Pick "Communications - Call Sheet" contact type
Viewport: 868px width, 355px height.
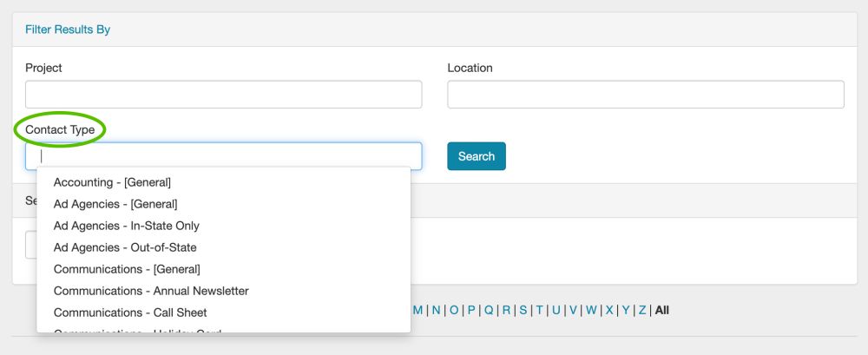pyautogui.click(x=130, y=312)
